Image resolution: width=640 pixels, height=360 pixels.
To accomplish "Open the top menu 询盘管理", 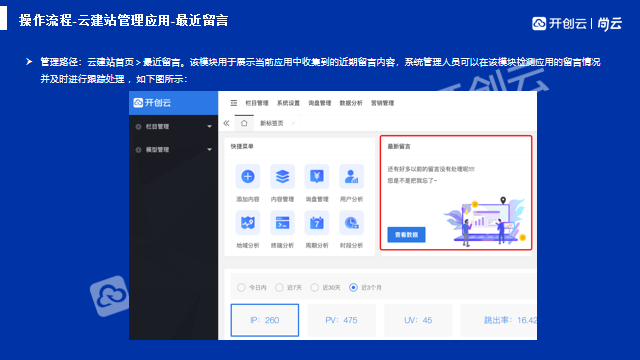I will (x=320, y=103).
